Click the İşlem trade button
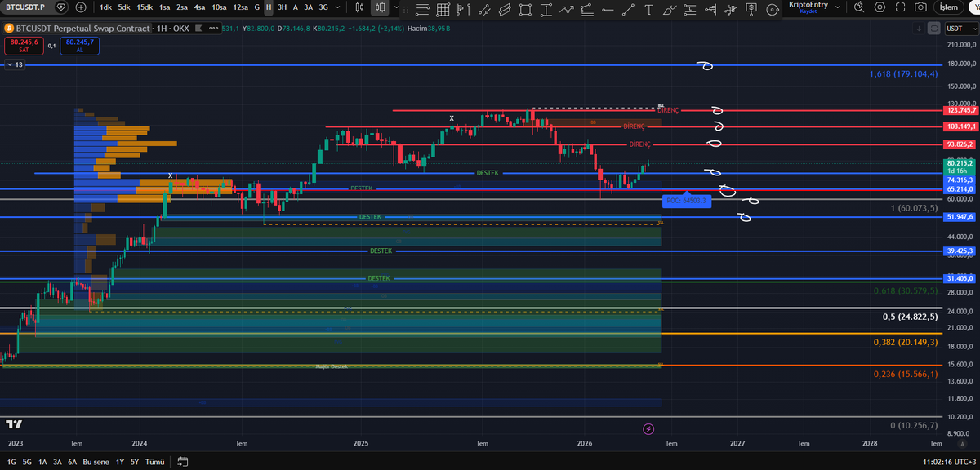The width and height of the screenshot is (980, 470). [948, 7]
